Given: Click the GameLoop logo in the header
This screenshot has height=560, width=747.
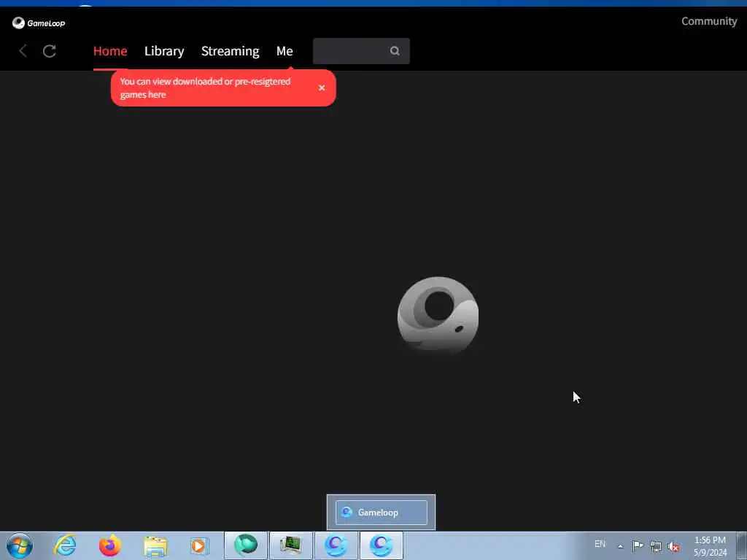Looking at the screenshot, I should tap(39, 23).
